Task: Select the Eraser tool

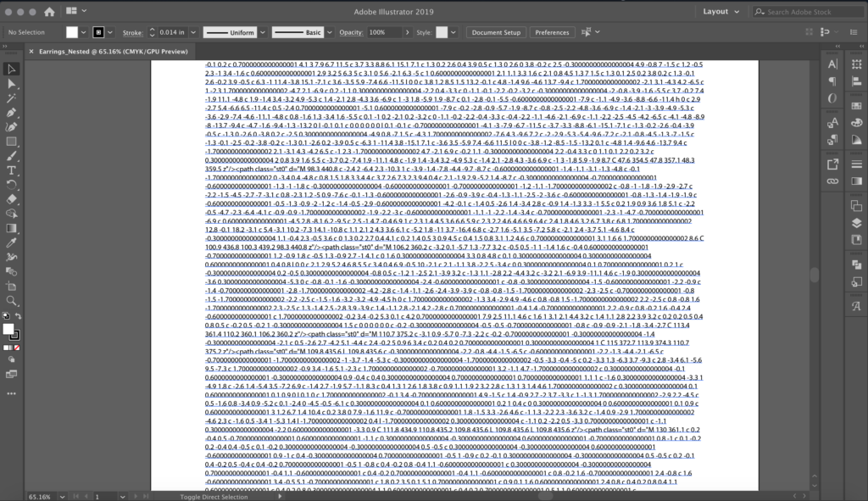Action: pos(11,199)
